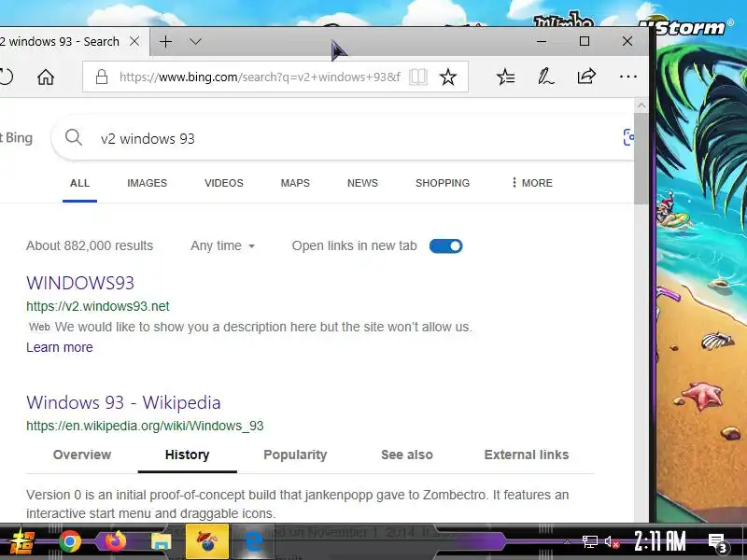
Task: Select the External links tab
Action: click(527, 455)
